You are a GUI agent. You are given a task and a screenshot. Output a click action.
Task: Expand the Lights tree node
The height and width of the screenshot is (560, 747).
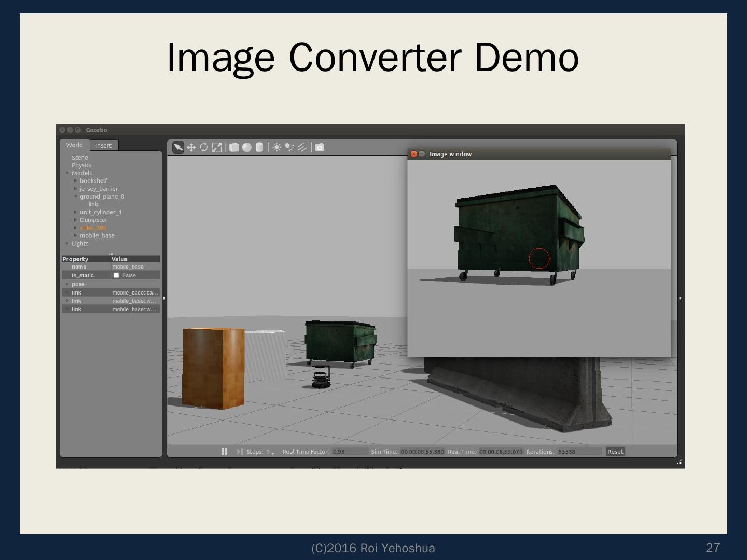point(67,243)
